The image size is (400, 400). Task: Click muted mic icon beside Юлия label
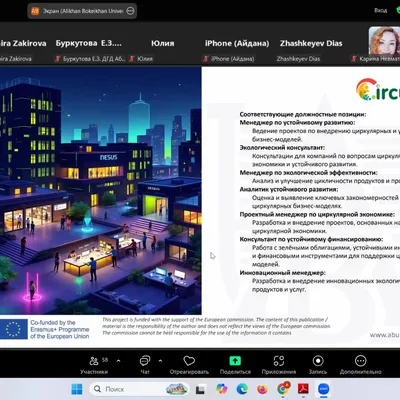[x=132, y=59]
